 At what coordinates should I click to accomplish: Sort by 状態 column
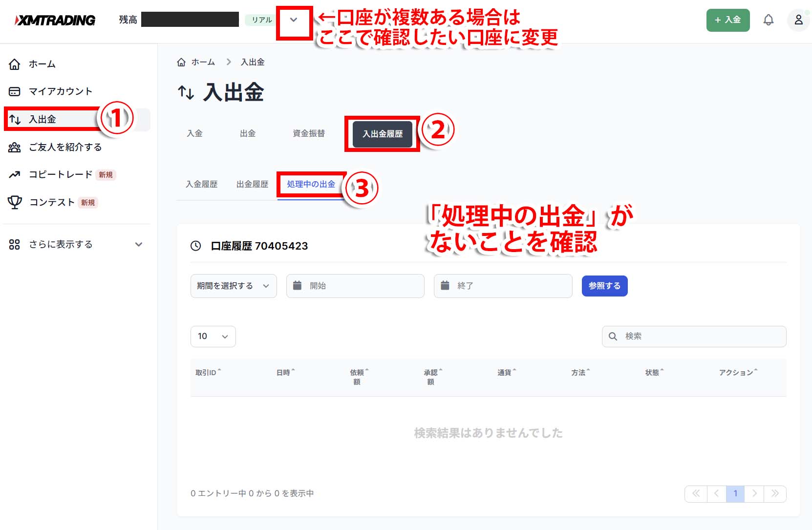654,372
